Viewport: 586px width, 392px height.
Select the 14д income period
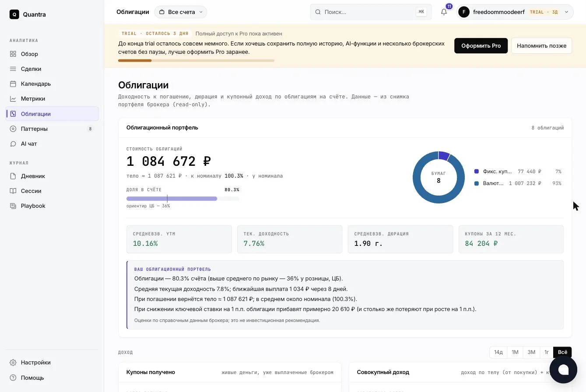[x=498, y=352]
